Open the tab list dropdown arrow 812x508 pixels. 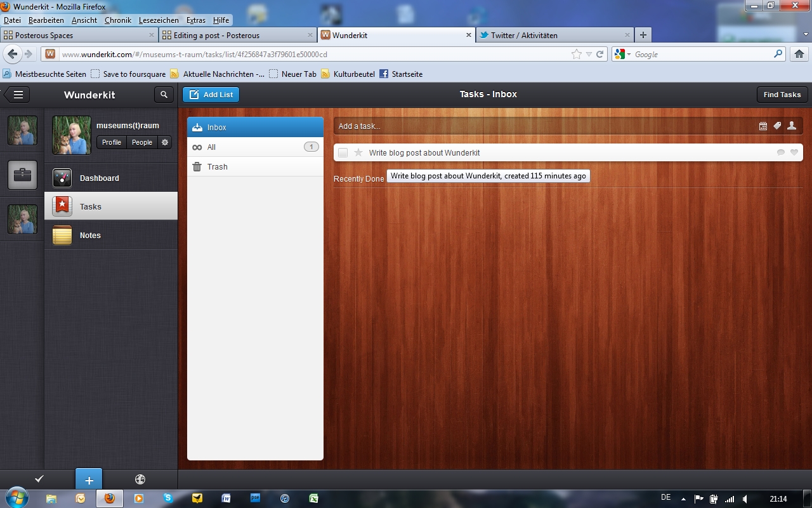tap(806, 35)
